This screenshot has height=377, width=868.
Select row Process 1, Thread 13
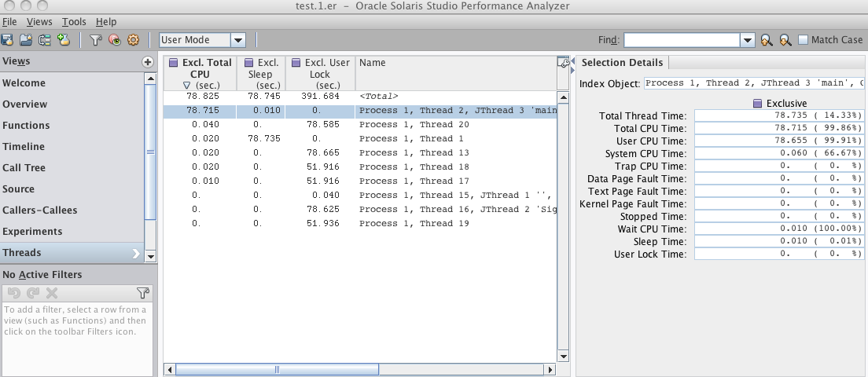(360, 152)
